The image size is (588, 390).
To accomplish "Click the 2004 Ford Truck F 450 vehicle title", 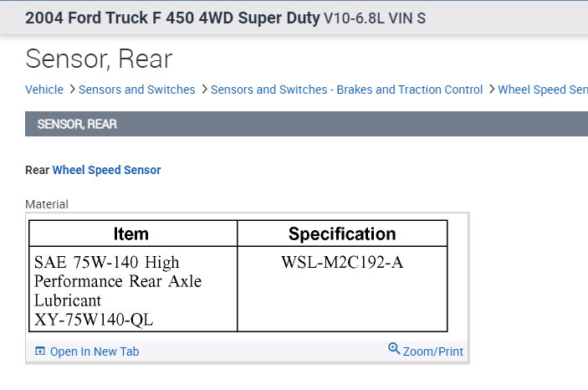I will [x=172, y=18].
